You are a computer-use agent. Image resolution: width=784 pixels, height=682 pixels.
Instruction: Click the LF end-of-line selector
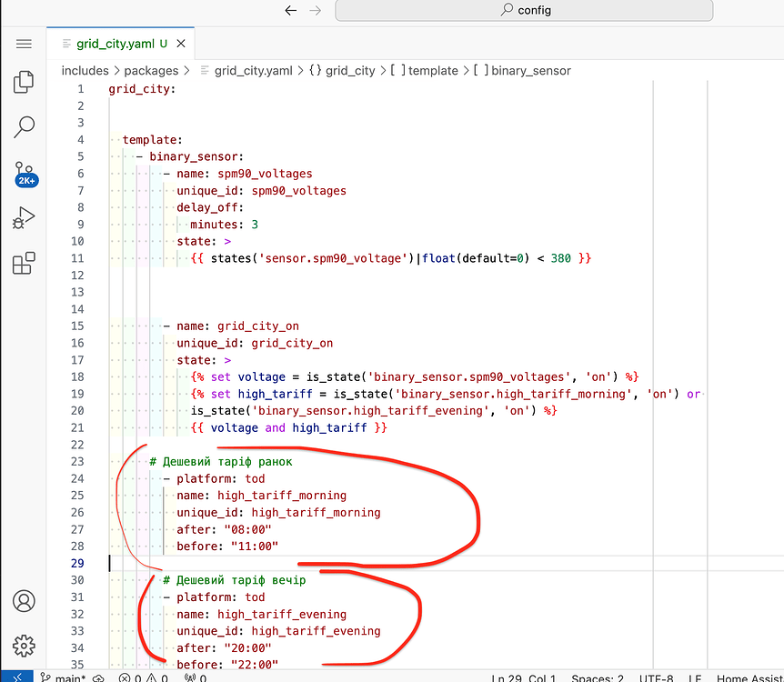click(x=695, y=678)
